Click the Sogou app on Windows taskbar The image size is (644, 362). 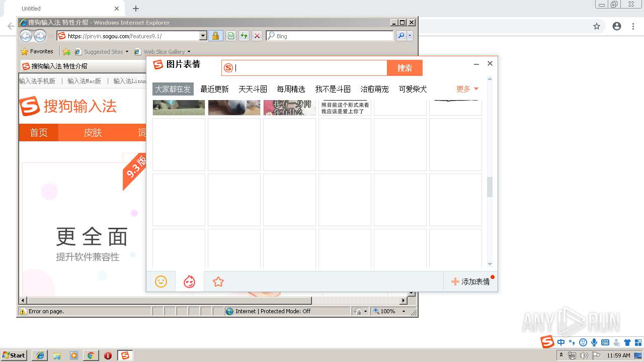(125, 355)
